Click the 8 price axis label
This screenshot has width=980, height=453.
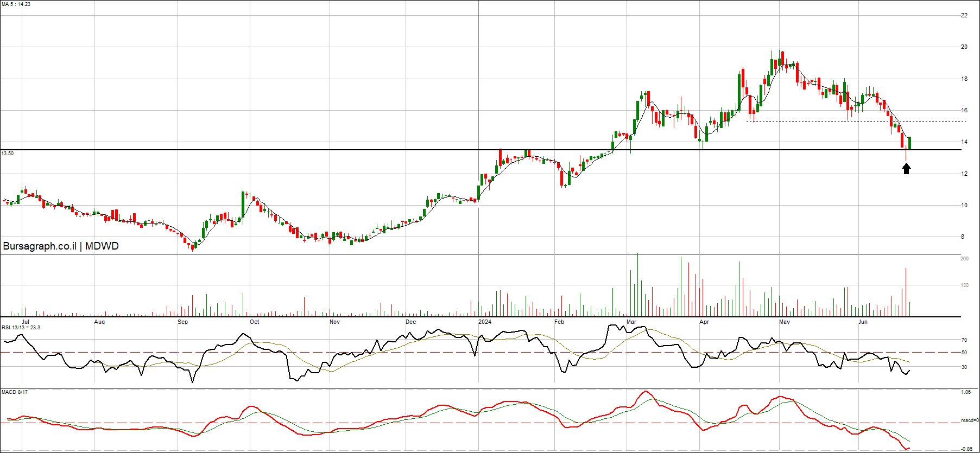tap(963, 237)
